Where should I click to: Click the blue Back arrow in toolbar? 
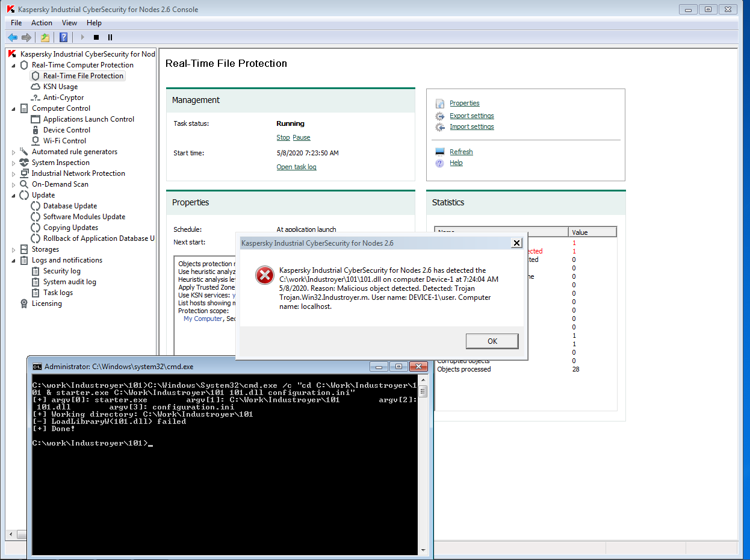point(13,37)
